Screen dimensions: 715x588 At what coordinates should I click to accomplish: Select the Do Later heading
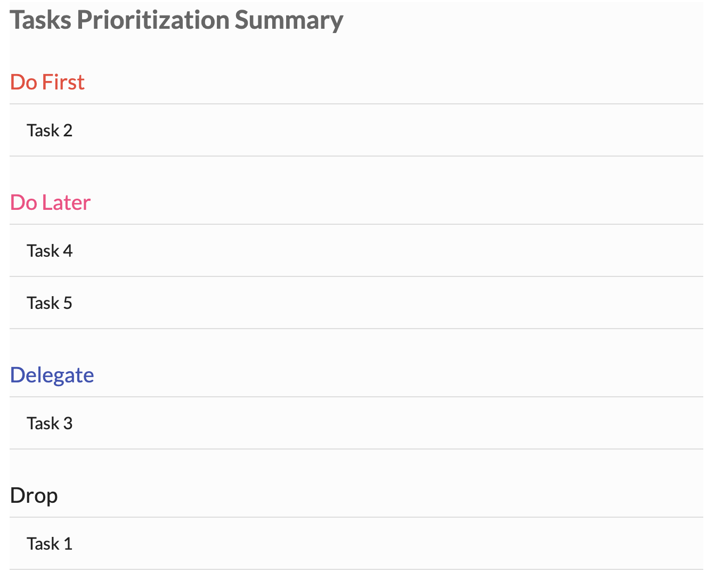point(51,202)
